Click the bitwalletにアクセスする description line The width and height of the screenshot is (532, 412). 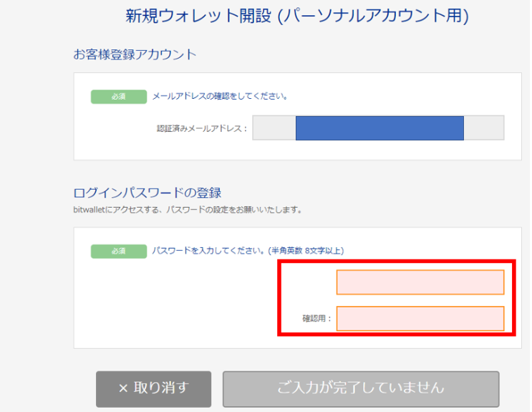tap(188, 210)
